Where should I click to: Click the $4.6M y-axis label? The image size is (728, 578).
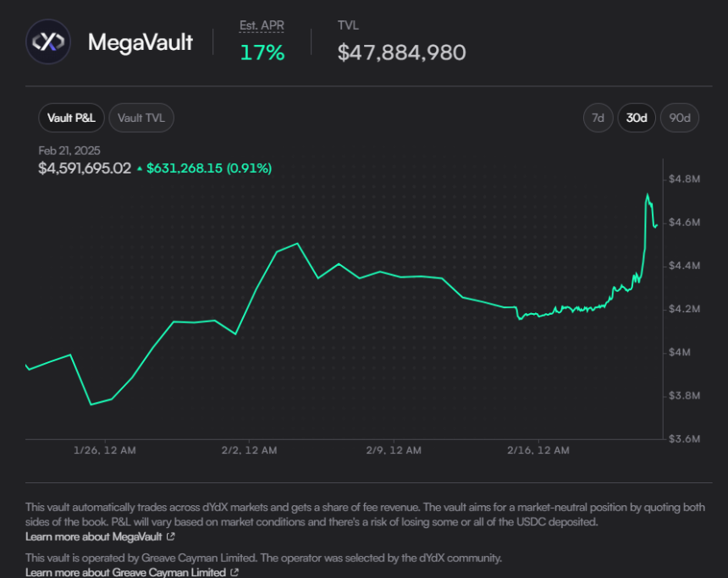(x=684, y=223)
